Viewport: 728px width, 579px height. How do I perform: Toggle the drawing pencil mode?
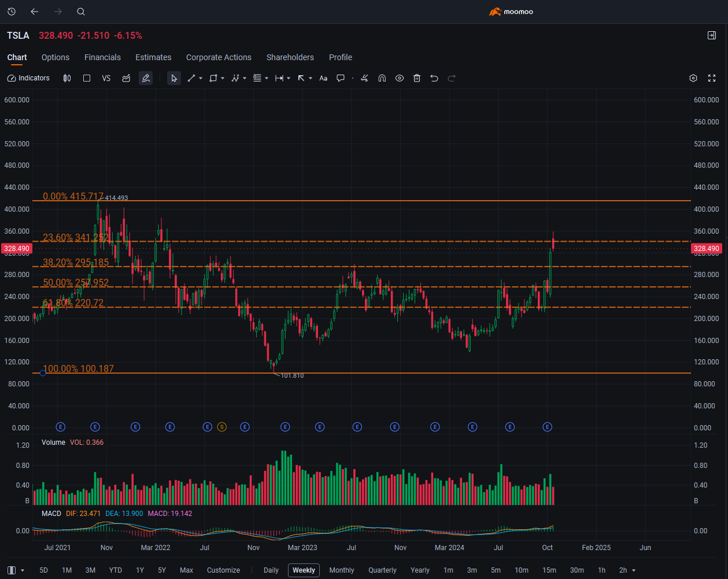pyautogui.click(x=146, y=78)
